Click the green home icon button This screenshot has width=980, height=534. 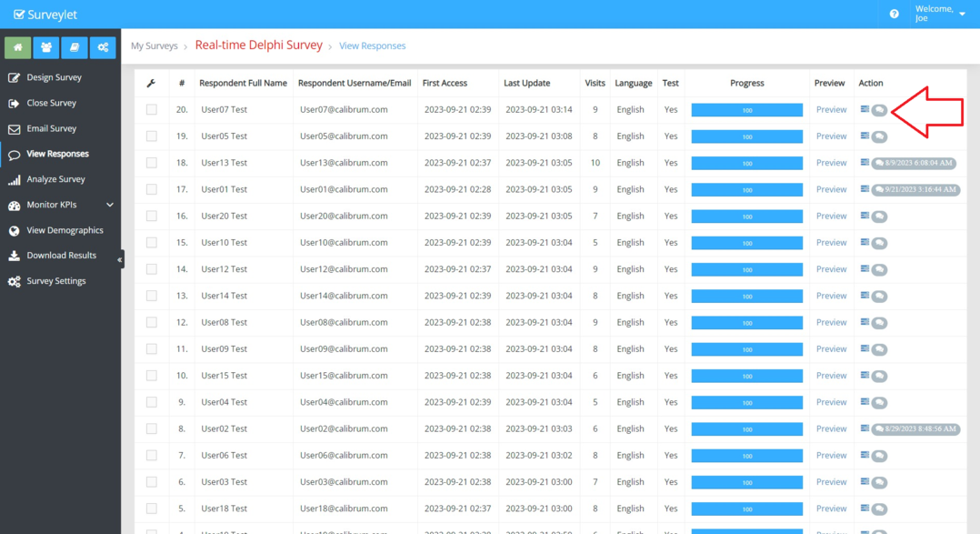pos(17,47)
